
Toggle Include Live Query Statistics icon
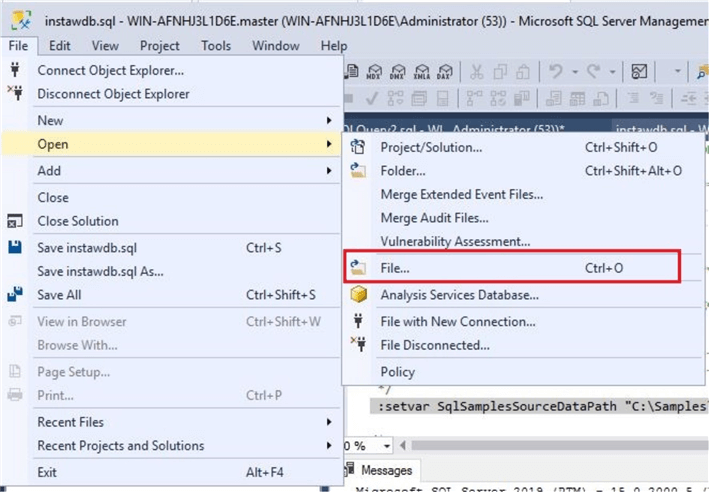pyautogui.click(x=498, y=98)
